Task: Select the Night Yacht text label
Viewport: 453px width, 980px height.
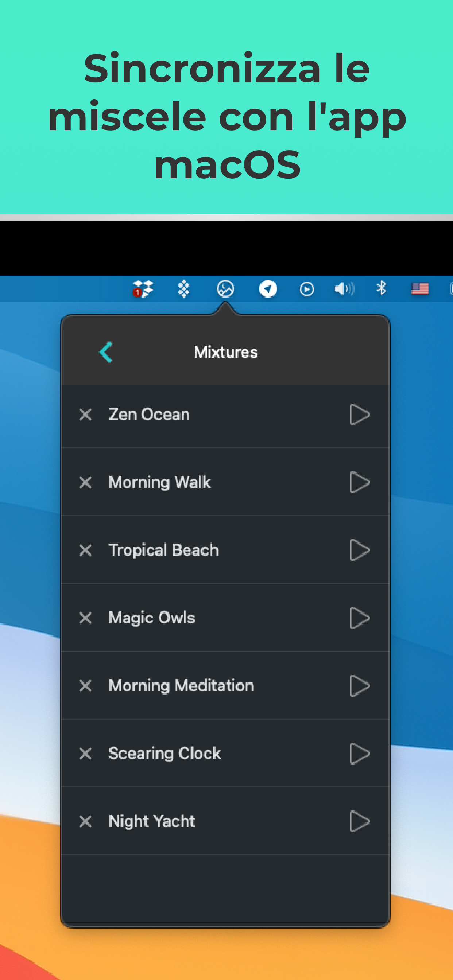Action: coord(152,822)
